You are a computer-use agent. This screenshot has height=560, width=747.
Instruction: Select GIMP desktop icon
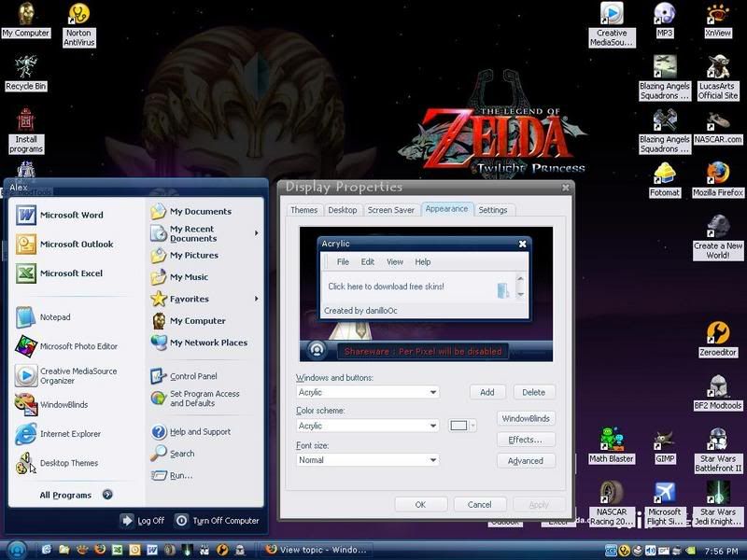tap(665, 446)
